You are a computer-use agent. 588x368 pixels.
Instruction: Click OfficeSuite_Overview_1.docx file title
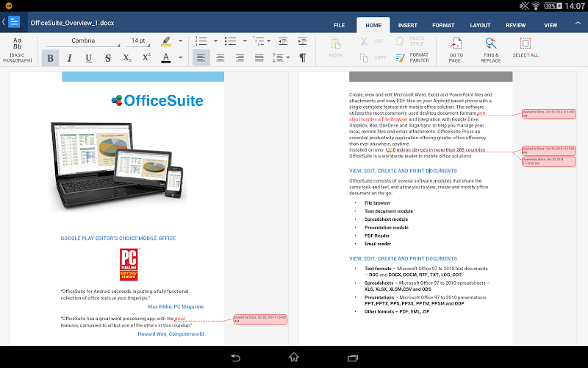72,23
